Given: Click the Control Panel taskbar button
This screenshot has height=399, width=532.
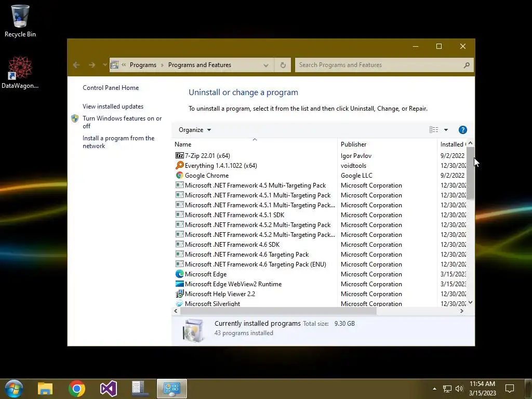Looking at the screenshot, I should (x=171, y=389).
